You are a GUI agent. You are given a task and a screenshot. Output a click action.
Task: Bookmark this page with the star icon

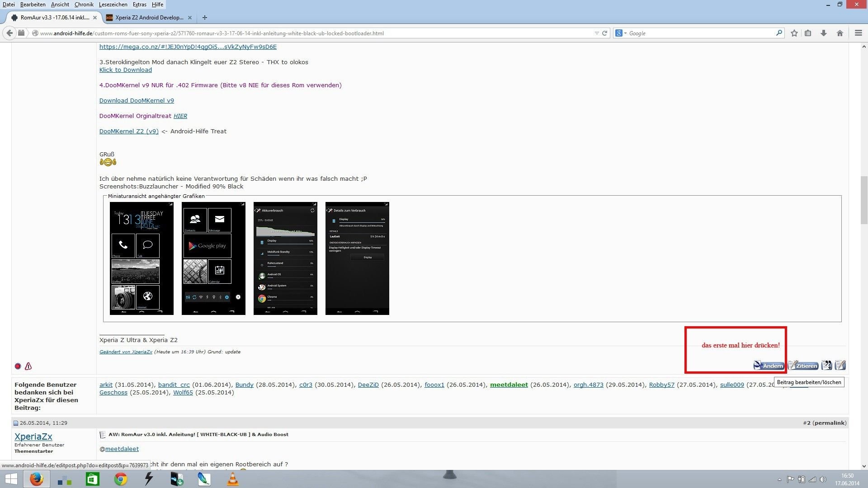tap(794, 33)
